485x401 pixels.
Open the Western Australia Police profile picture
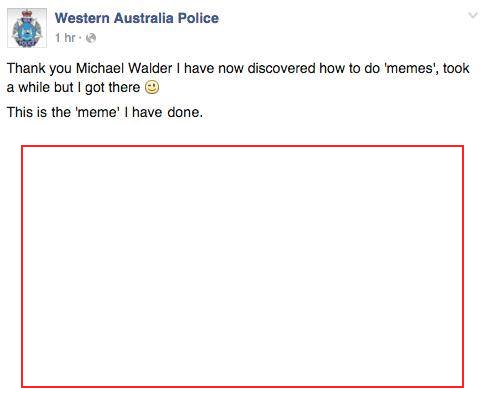click(27, 28)
